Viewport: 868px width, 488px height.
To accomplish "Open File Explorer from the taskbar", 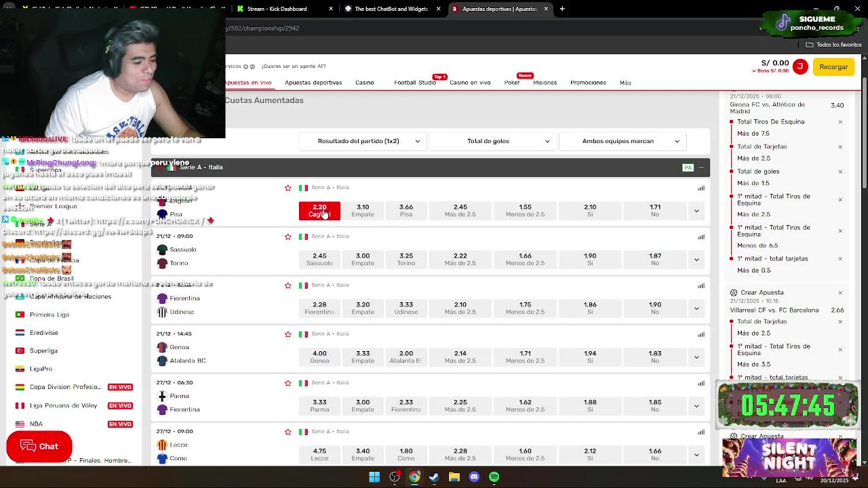I will 454,477.
